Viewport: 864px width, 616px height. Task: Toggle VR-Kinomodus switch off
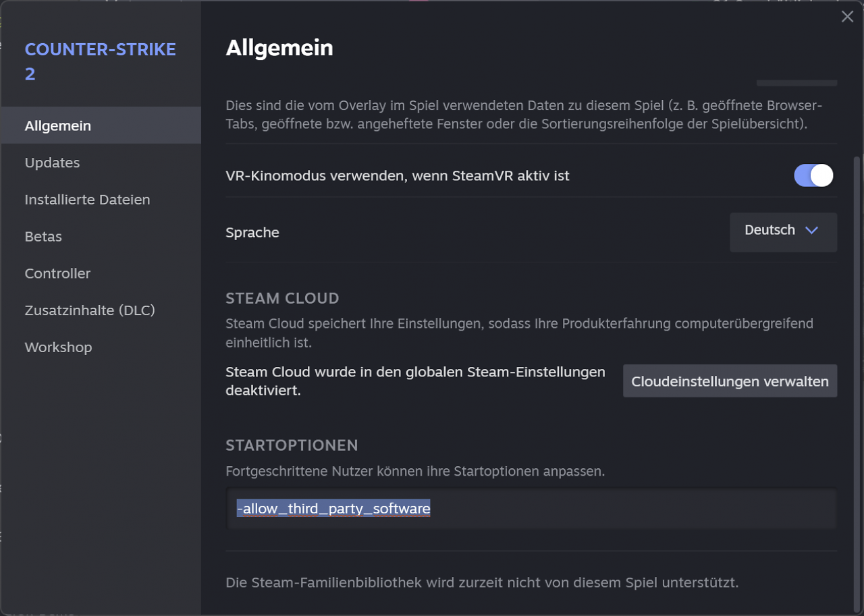pos(813,175)
